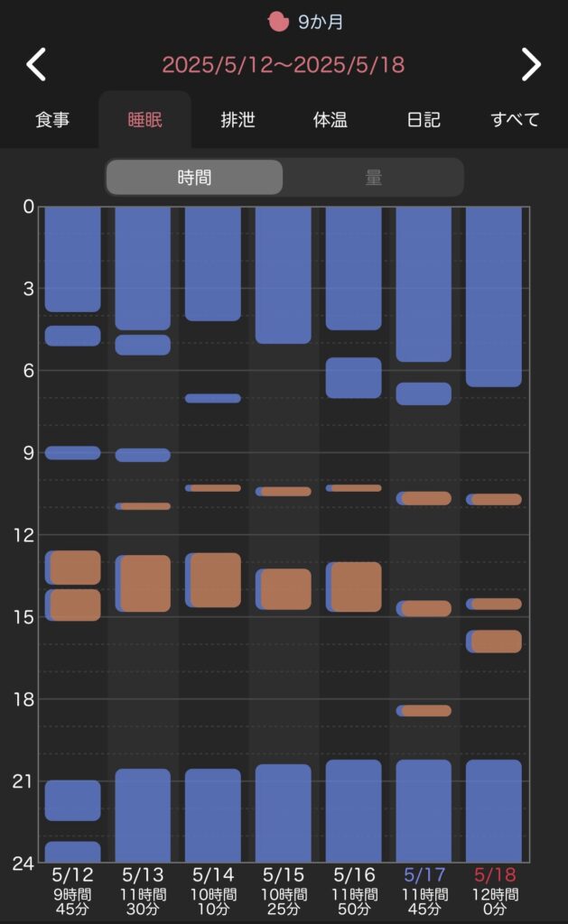Tap the 9か月 age label
Screen dimensions: 568x924
(321, 21)
